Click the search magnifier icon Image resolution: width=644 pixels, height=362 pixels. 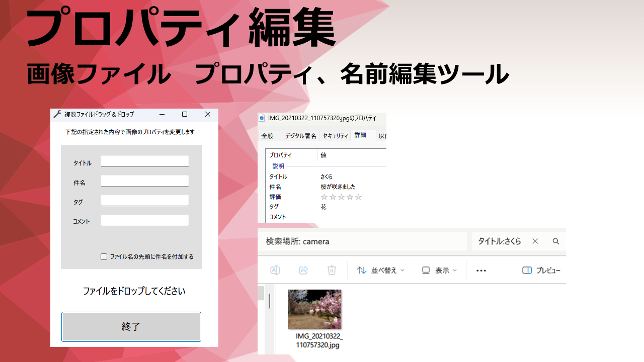(556, 241)
